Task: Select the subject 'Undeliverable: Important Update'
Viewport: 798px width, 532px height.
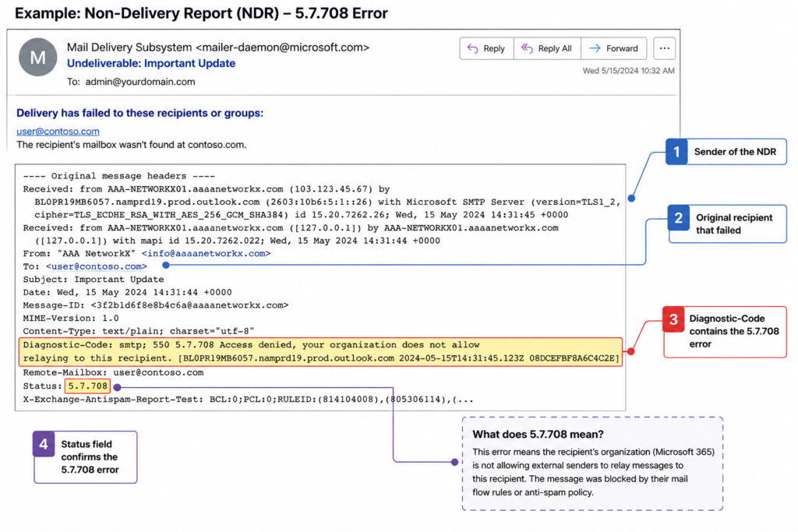Action: [151, 64]
